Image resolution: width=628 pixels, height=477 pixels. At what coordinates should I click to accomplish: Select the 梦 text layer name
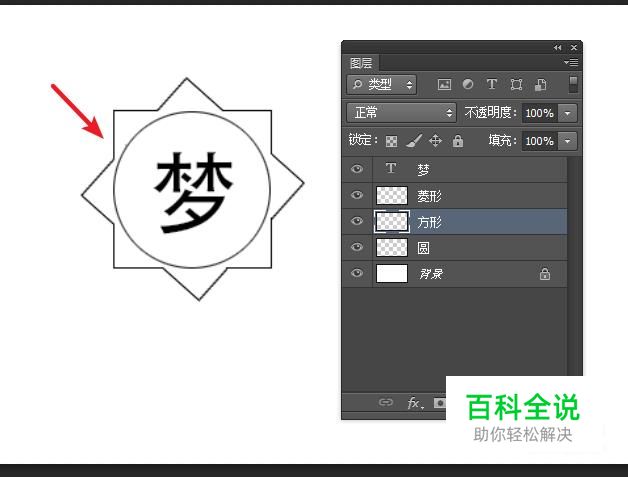click(423, 170)
